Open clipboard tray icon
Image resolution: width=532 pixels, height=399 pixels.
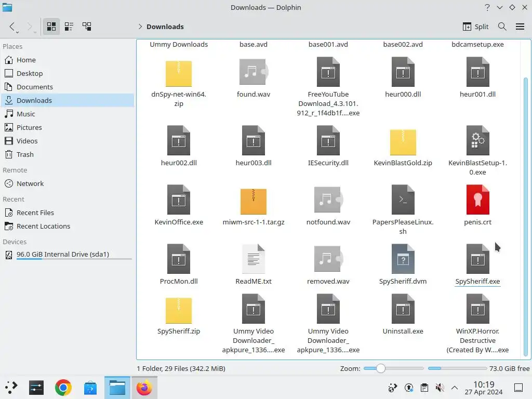pyautogui.click(x=424, y=388)
